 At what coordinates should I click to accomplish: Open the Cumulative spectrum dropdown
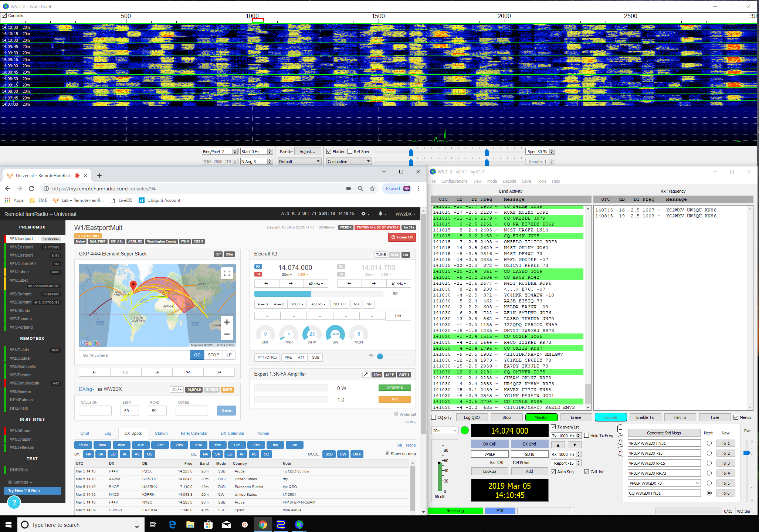pos(349,162)
